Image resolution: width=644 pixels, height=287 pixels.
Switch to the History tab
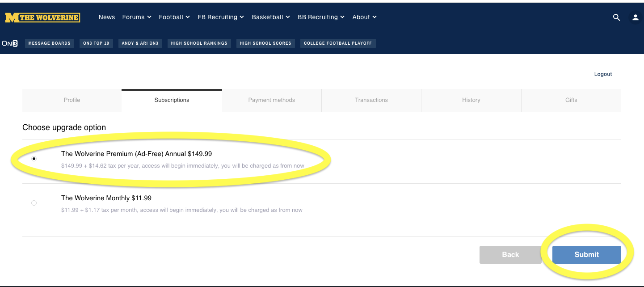click(x=471, y=100)
